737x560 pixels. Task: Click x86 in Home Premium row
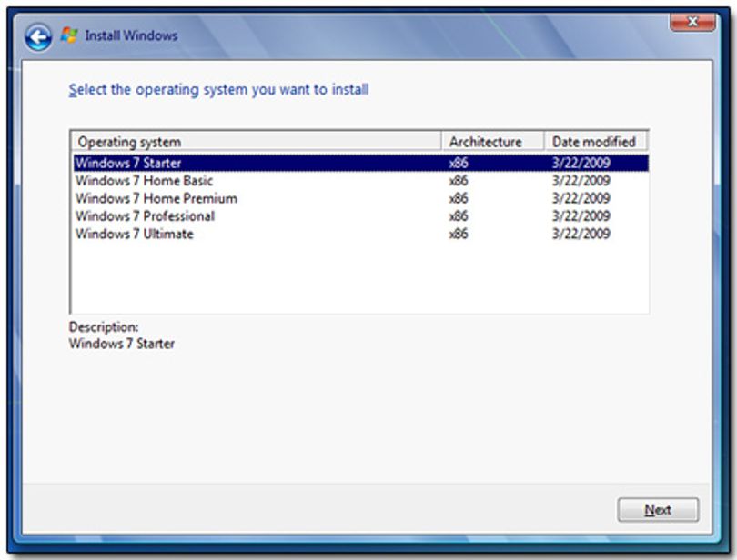click(x=459, y=199)
